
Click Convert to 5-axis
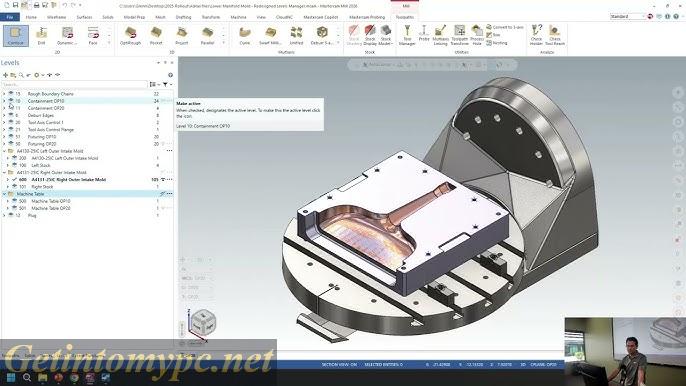point(505,27)
